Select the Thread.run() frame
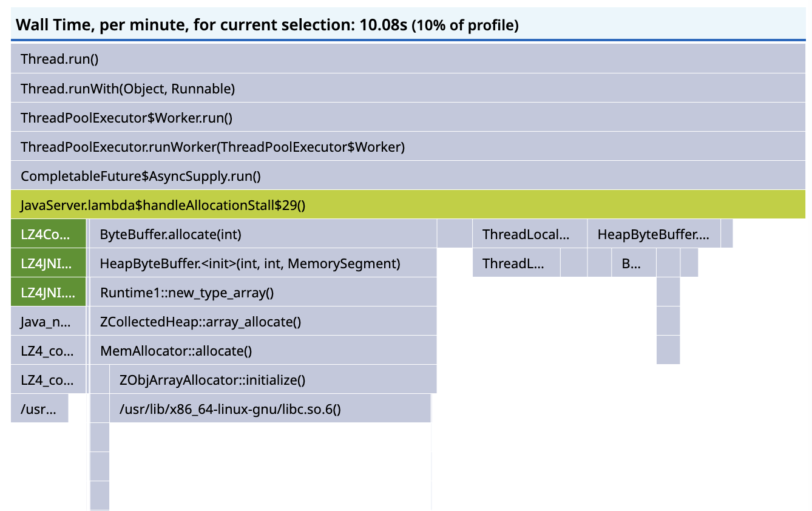Image resolution: width=812 pixels, height=511 pixels. [408, 59]
